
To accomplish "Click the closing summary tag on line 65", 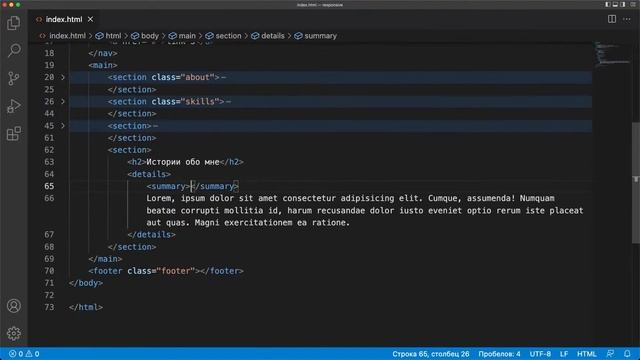I will pyautogui.click(x=215, y=186).
